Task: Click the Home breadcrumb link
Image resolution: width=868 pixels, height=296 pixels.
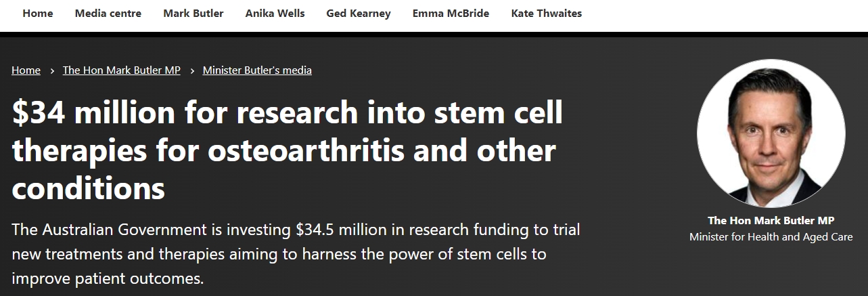Action: pyautogui.click(x=26, y=70)
